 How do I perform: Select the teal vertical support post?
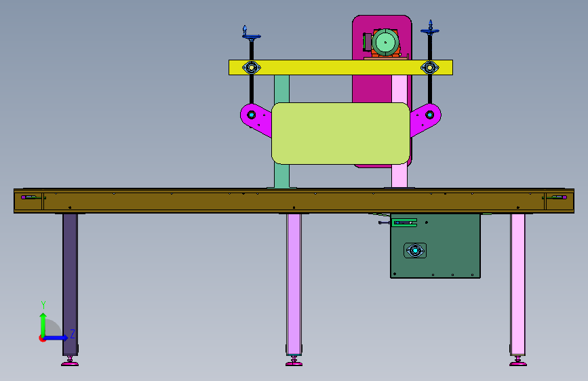[281, 89]
